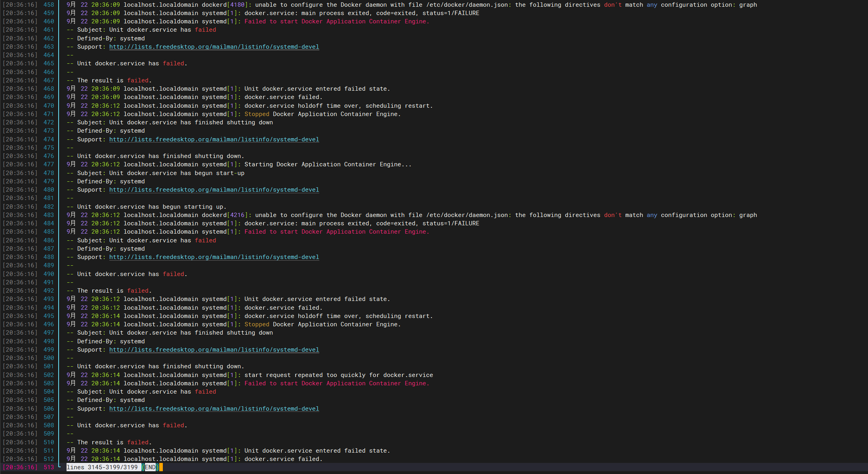Click 'has begun start-up' on line 478
The height and width of the screenshot is (474, 868).
[212, 173]
